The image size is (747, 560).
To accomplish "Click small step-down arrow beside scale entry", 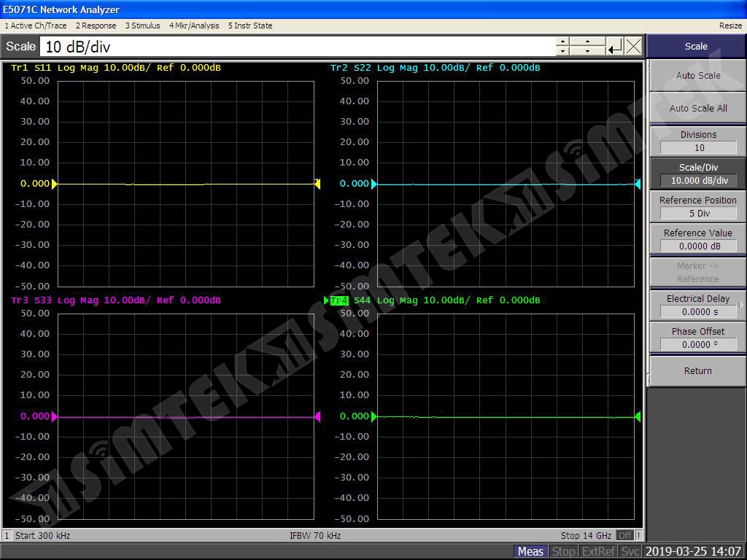I will click(562, 52).
